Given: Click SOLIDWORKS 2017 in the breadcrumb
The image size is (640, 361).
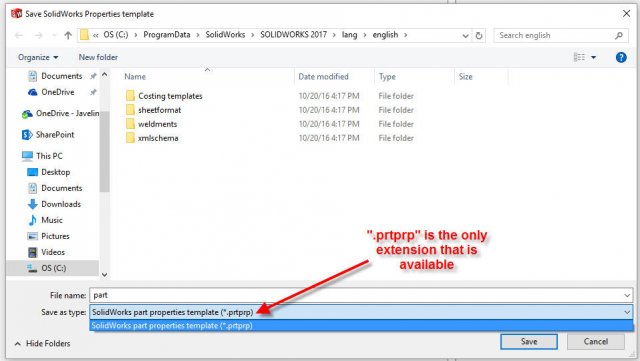Looking at the screenshot, I should [293, 35].
